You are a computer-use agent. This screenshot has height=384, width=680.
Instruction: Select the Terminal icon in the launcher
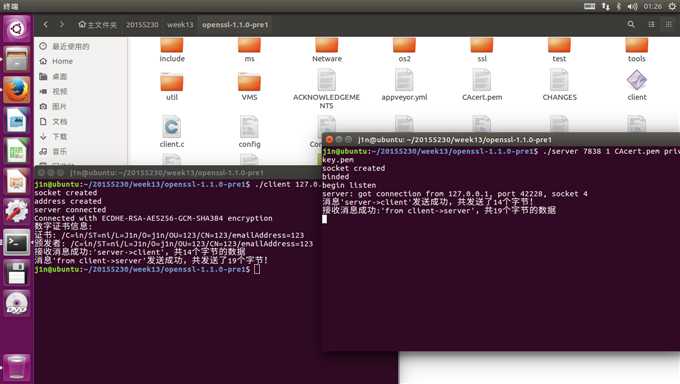click(16, 242)
